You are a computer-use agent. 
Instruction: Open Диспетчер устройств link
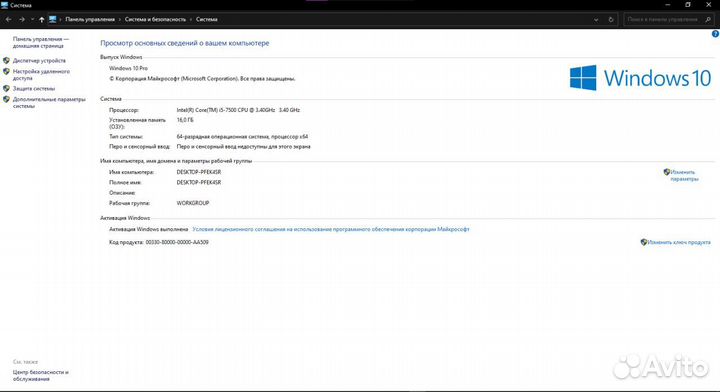39,61
